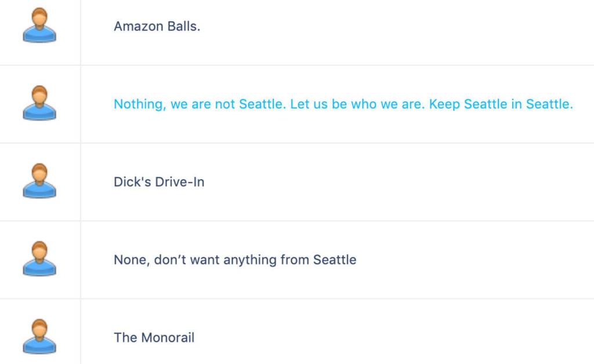
Task: Click the avatar beside "Amazon Balls."
Action: pos(39,26)
